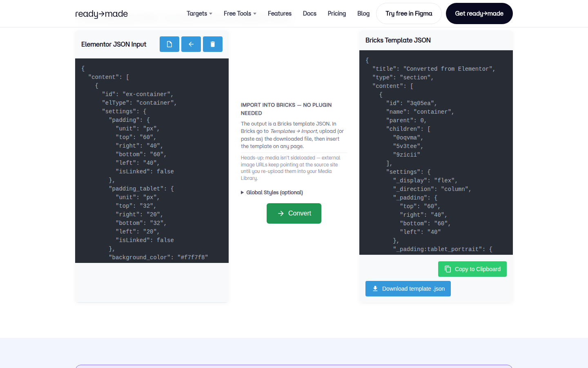Click the "_display": "flex" line

425,180
